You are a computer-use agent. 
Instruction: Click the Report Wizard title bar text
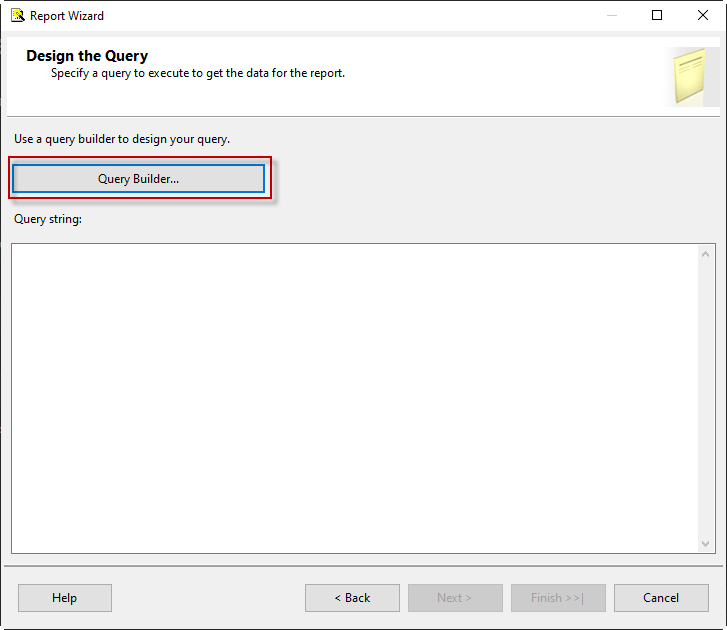point(67,16)
